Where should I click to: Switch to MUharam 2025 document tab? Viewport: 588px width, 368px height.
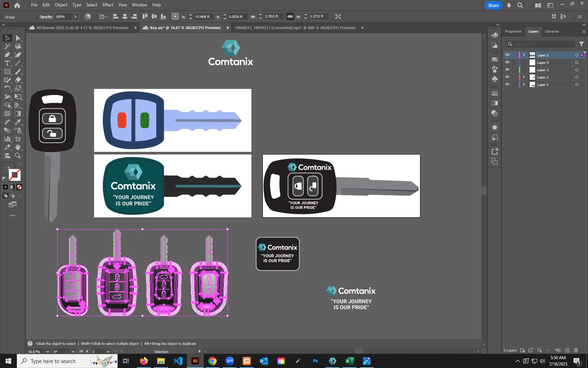coord(82,28)
